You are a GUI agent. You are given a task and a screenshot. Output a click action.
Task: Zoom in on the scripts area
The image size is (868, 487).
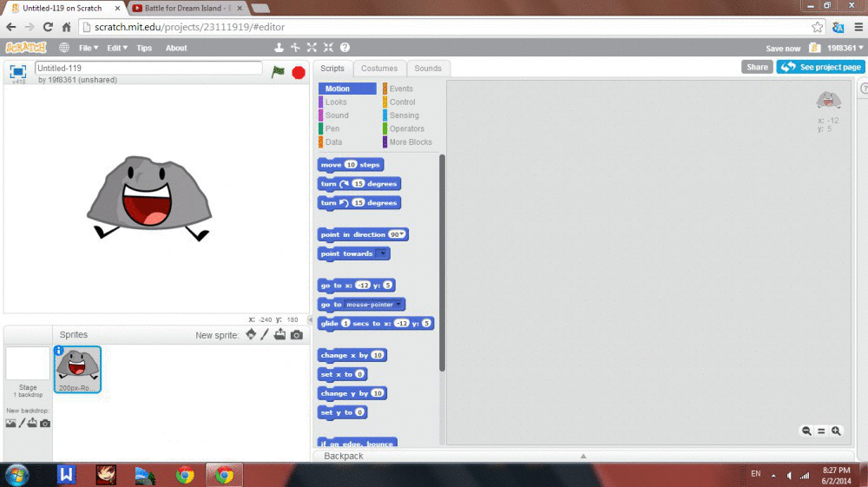[x=836, y=431]
